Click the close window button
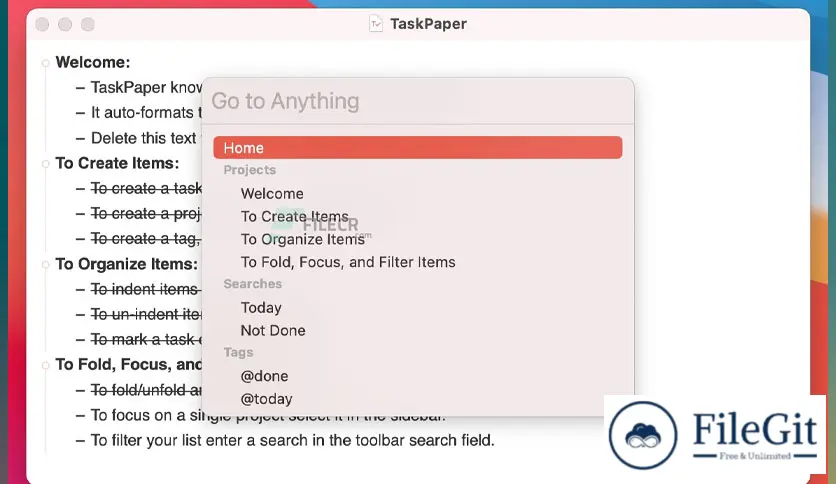This screenshot has width=836, height=484. coord(43,25)
